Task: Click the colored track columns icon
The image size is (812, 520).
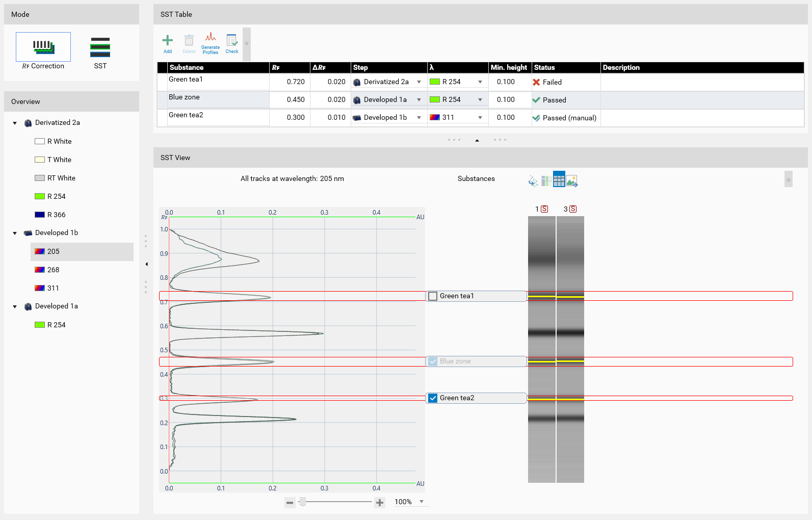Action: pos(545,181)
